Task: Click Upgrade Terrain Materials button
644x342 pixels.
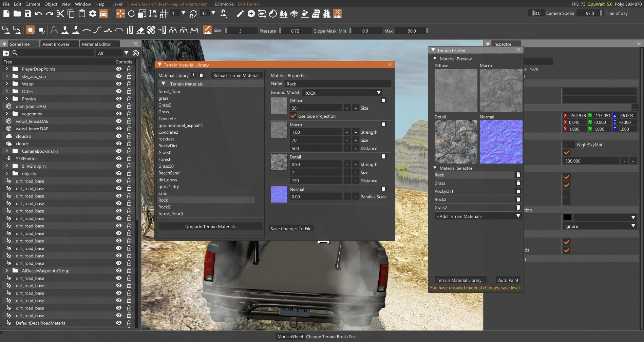Action: [x=210, y=227]
